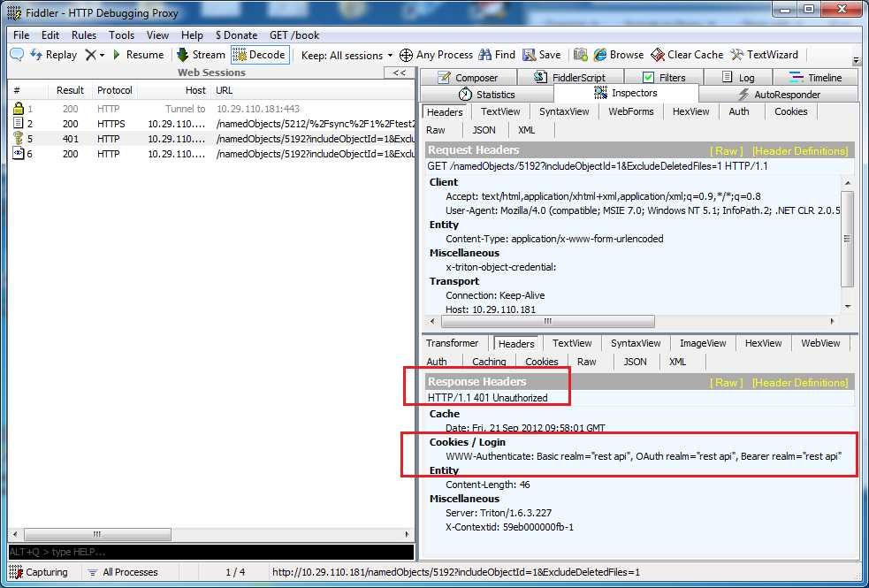Click the $ Donate menu item
This screenshot has width=869, height=588.
pos(237,34)
